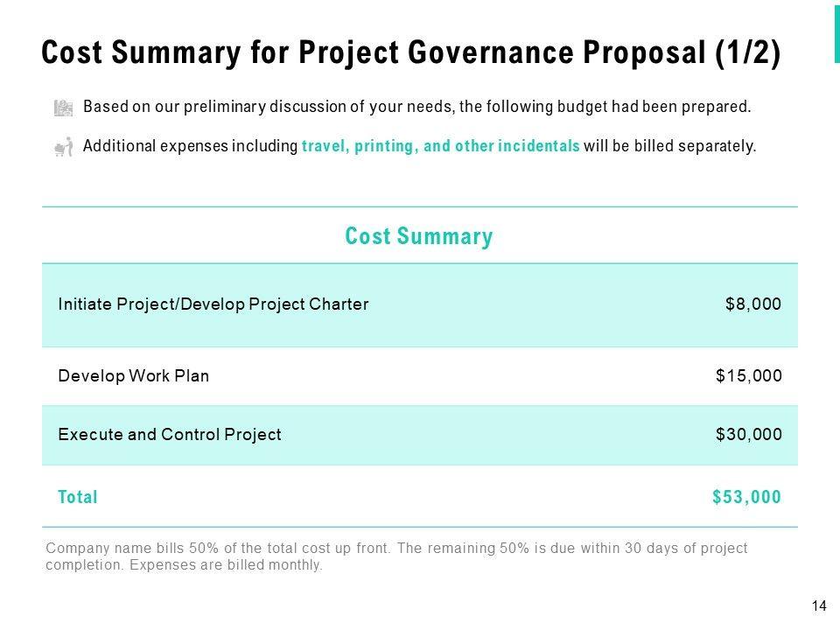Click the $30,000 amount cell
The image size is (840, 630).
tap(748, 434)
